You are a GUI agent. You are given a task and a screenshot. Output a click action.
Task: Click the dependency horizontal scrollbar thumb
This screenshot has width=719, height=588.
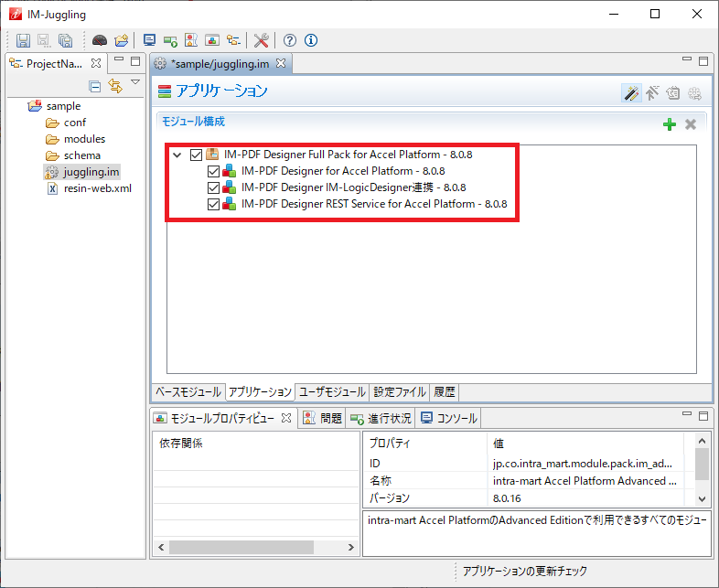click(241, 547)
